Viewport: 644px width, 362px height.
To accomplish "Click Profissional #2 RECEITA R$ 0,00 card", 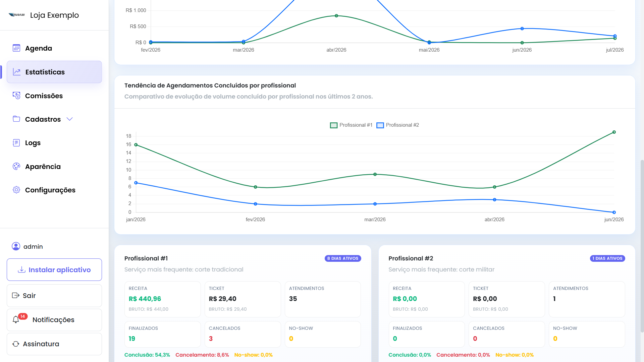I will 427,299.
